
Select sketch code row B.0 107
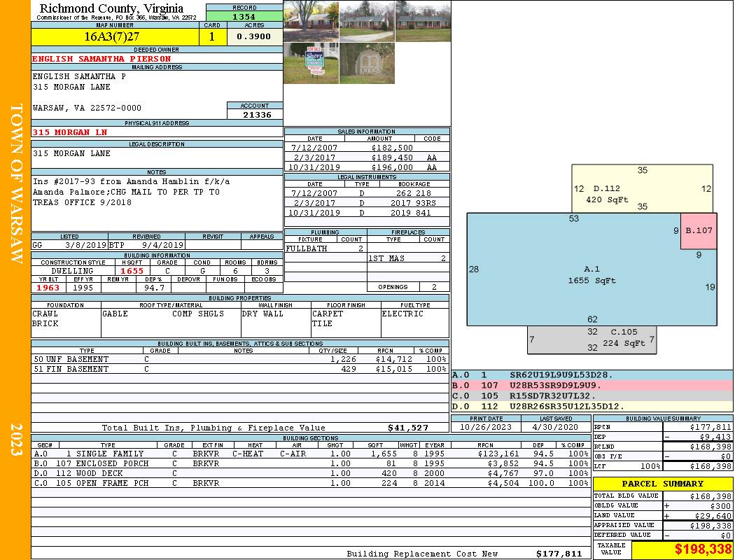pyautogui.click(x=592, y=385)
